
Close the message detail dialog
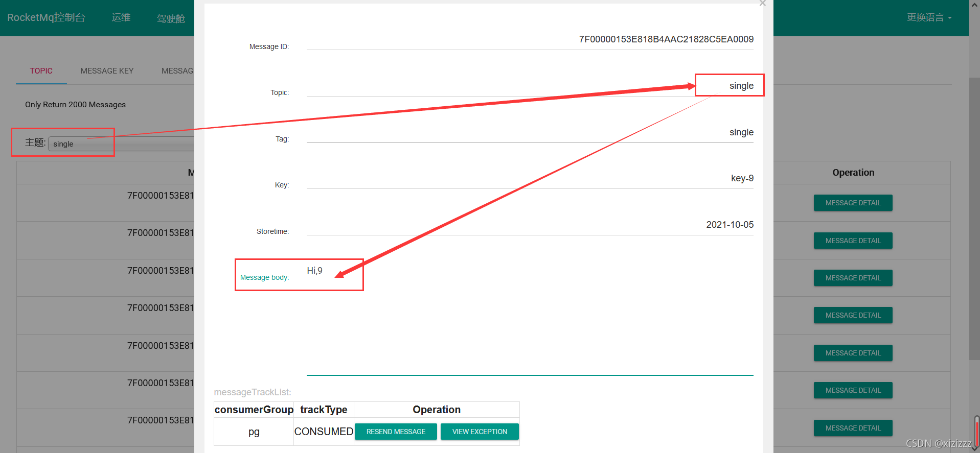762,3
